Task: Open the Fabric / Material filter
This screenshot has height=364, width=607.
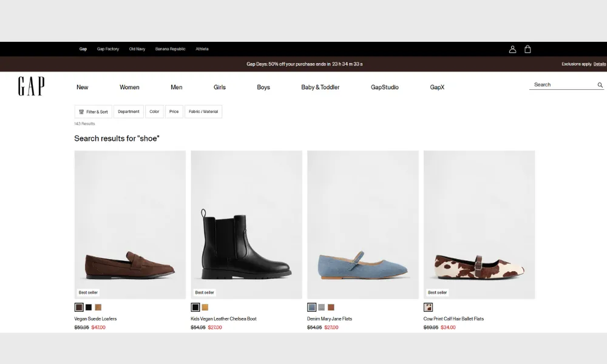Action: click(203, 112)
